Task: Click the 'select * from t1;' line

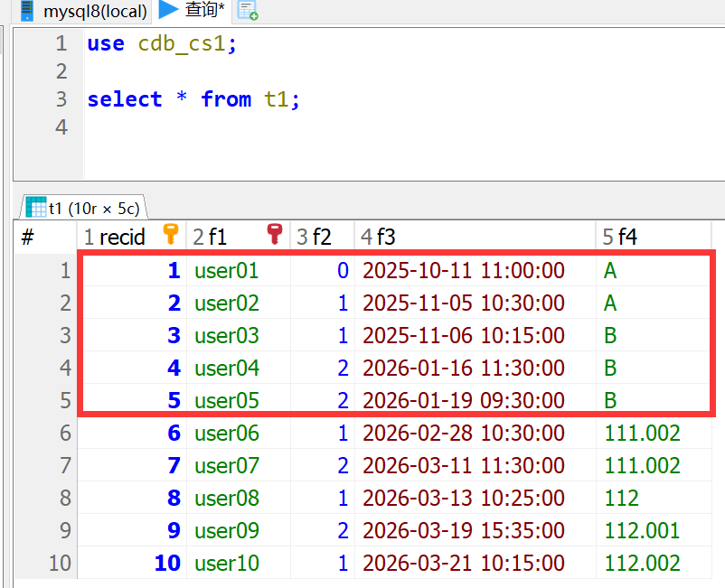Action: tap(193, 99)
